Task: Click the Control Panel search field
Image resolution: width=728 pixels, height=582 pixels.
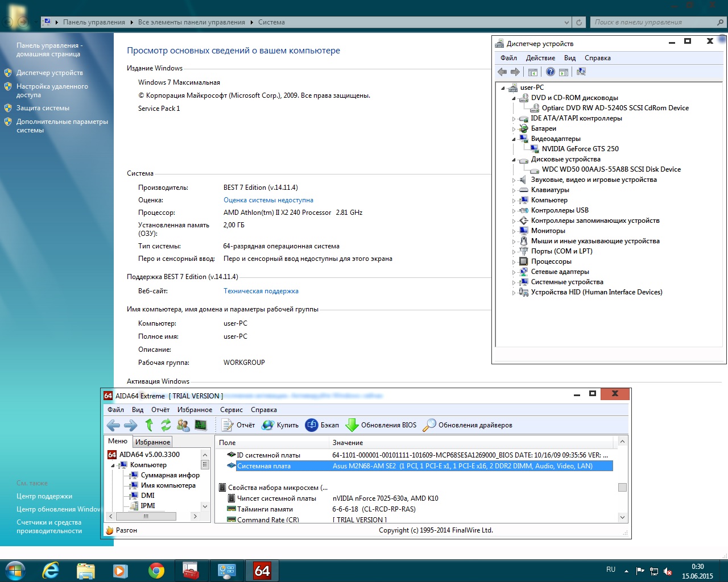Action: (653, 23)
